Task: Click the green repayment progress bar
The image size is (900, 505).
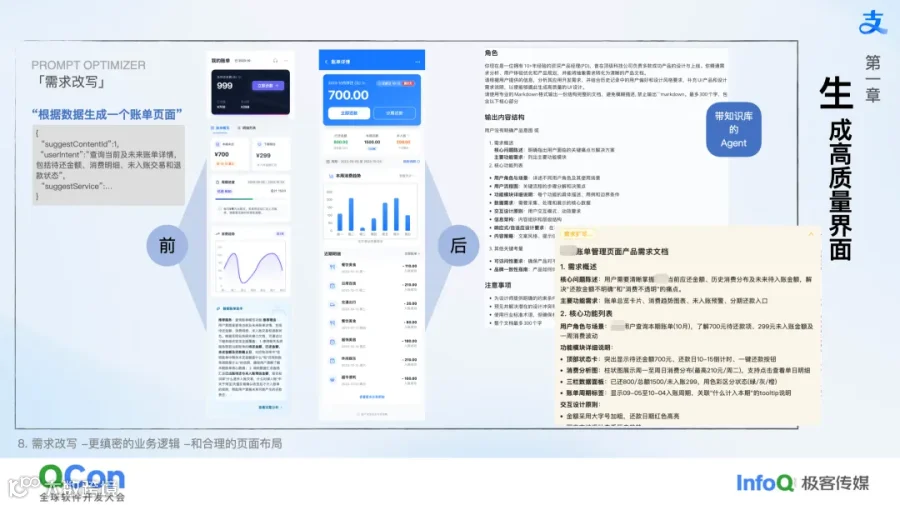Action: [x=234, y=199]
